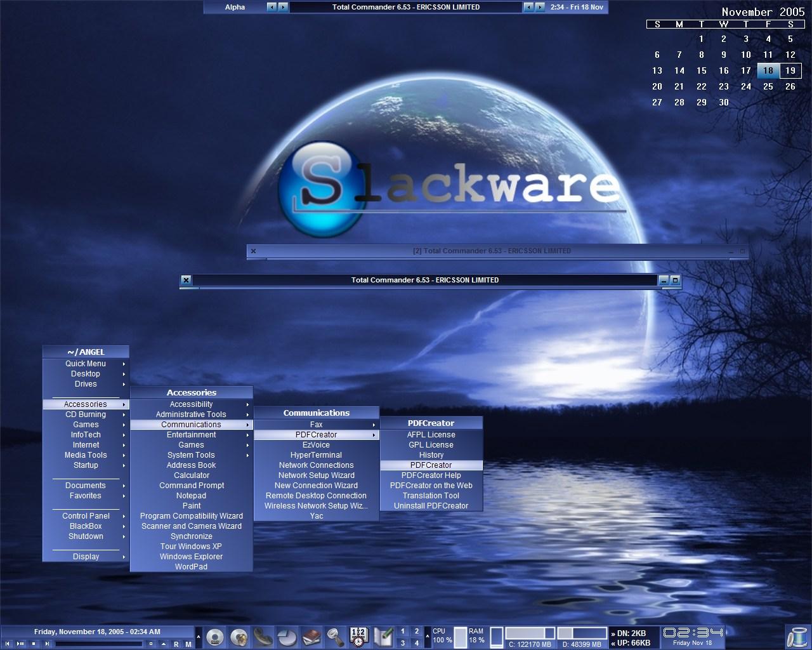Skip to the next track in the media player
Viewport: 812px width, 650px height.
47,644
